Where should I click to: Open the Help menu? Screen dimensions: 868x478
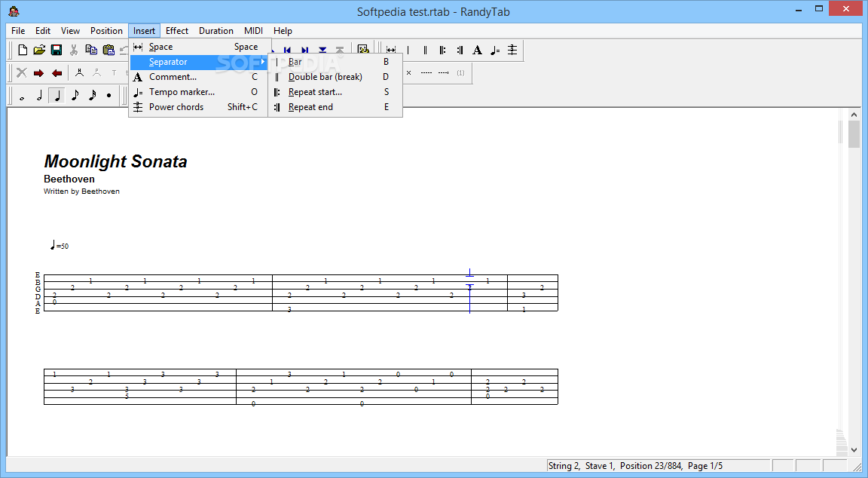click(283, 30)
